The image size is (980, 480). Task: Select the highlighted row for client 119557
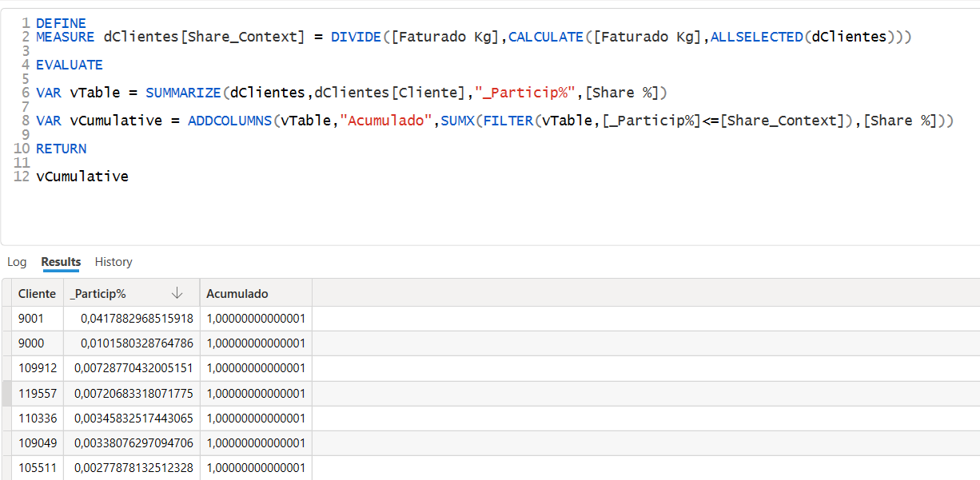click(37, 393)
